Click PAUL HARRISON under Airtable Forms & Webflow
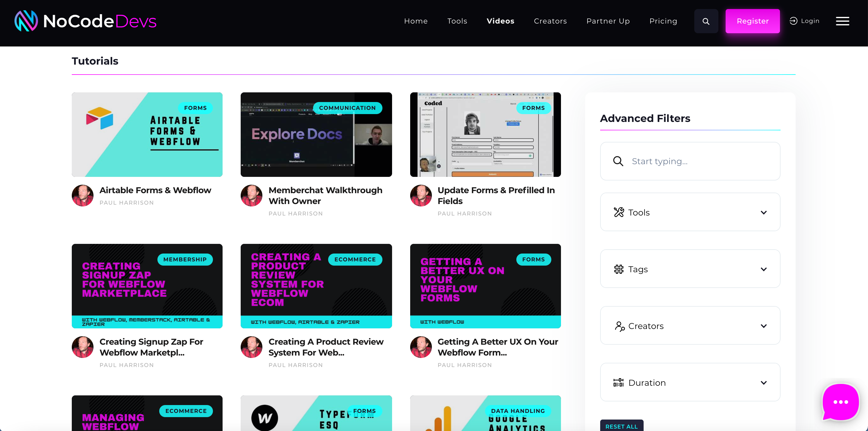The width and height of the screenshot is (868, 431). pyautogui.click(x=127, y=203)
